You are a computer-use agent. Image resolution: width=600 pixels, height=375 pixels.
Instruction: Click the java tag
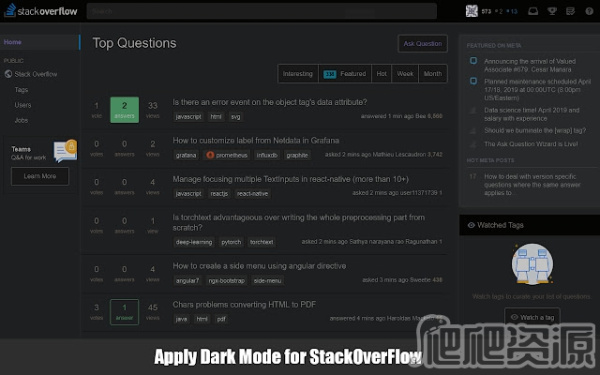(x=181, y=319)
